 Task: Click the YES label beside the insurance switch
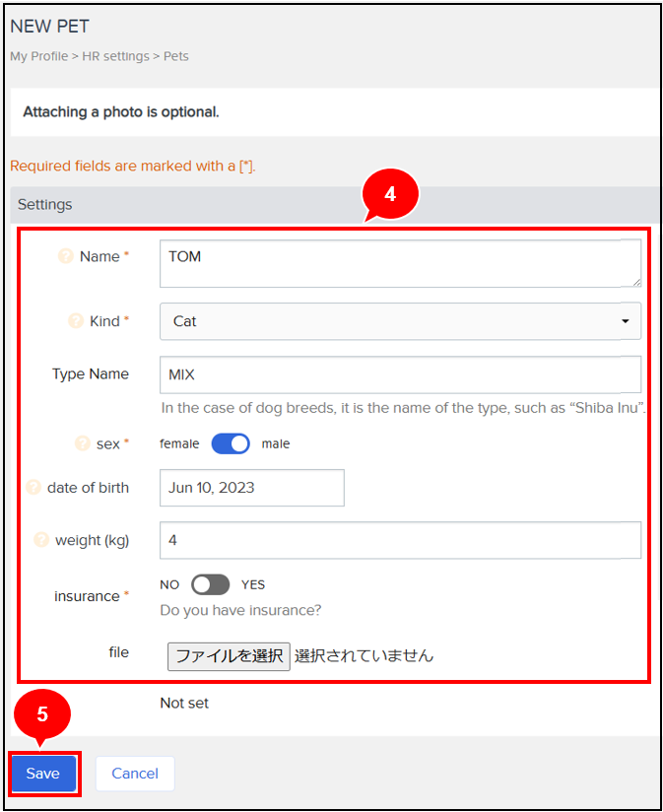click(252, 584)
